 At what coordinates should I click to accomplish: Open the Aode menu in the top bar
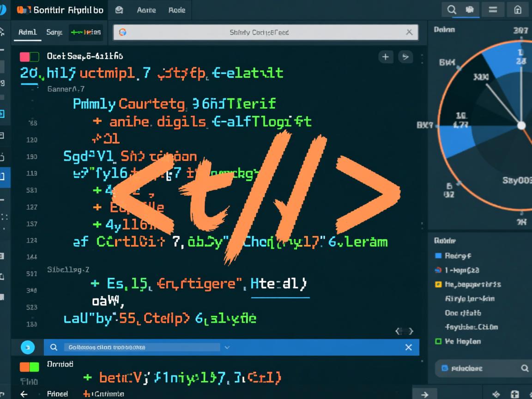(x=177, y=9)
